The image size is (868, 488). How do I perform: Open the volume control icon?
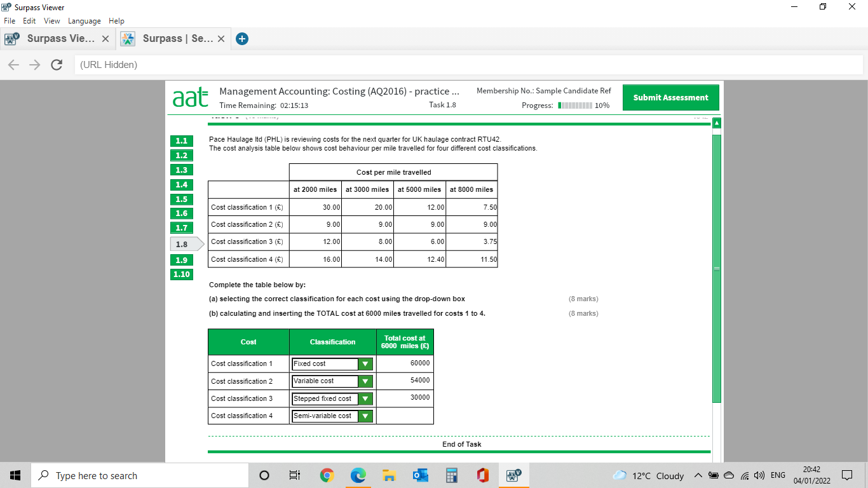click(x=759, y=475)
